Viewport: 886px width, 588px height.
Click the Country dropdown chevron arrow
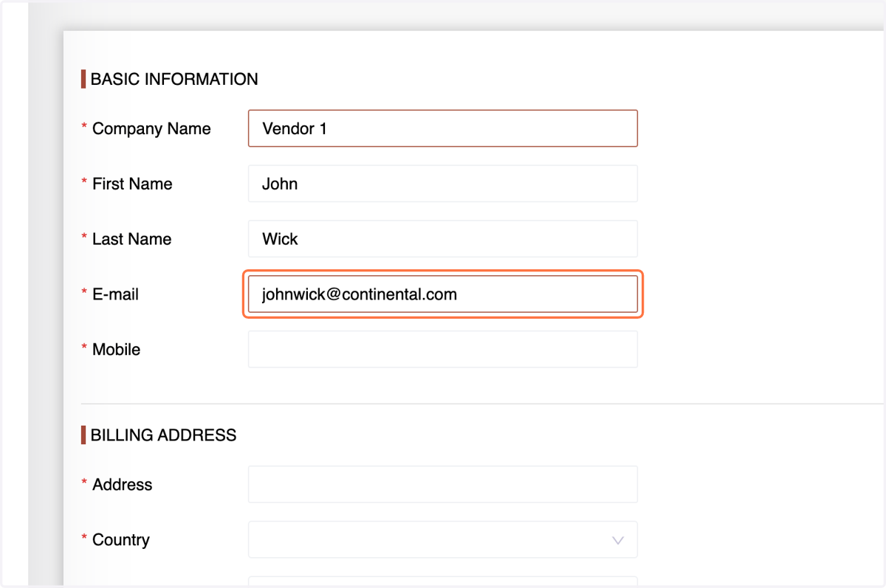618,541
